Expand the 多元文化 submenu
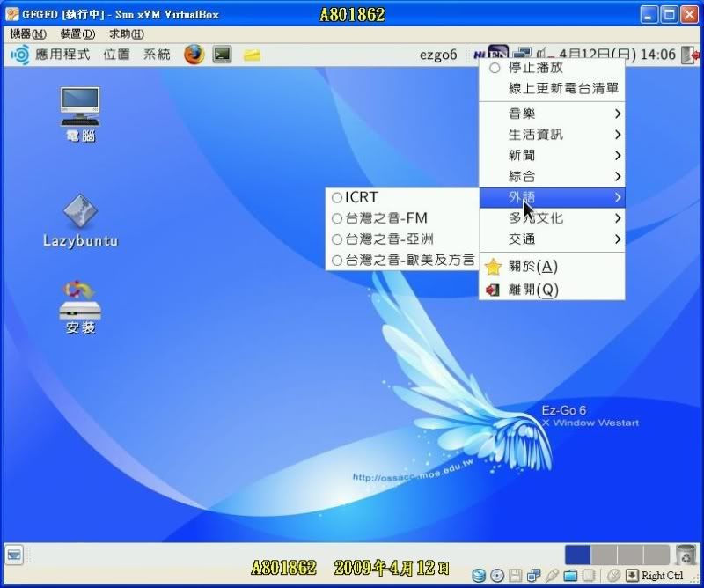704x588 pixels. coord(553,218)
